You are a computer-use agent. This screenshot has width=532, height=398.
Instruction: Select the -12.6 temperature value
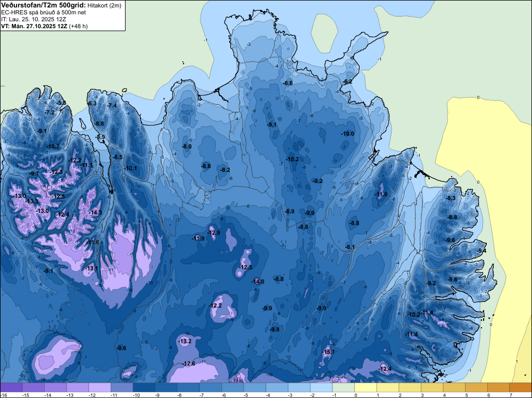click(189, 364)
